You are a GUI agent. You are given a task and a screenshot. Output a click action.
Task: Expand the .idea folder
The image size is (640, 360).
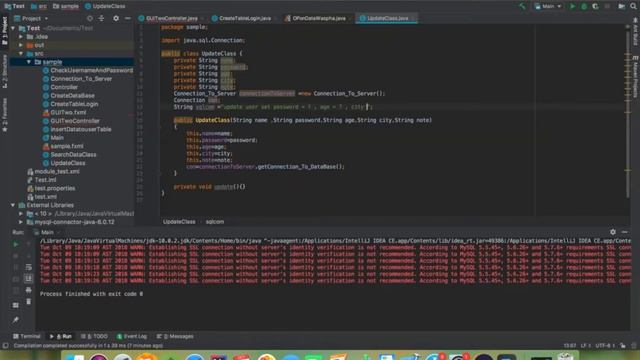21,37
